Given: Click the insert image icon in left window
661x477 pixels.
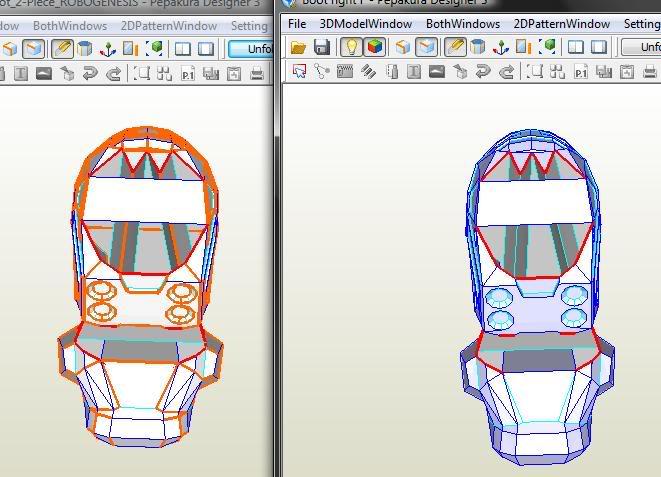Looking at the screenshot, I should click(44, 74).
